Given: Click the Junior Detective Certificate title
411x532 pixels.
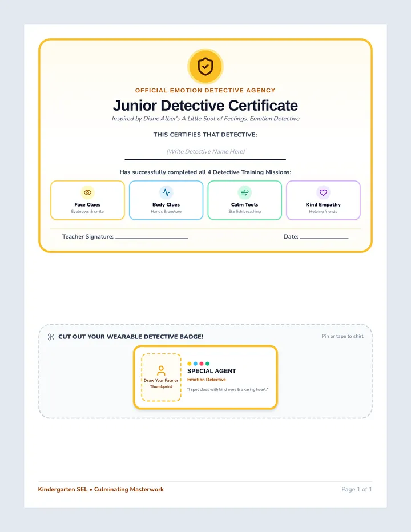Looking at the screenshot, I should click(x=205, y=106).
